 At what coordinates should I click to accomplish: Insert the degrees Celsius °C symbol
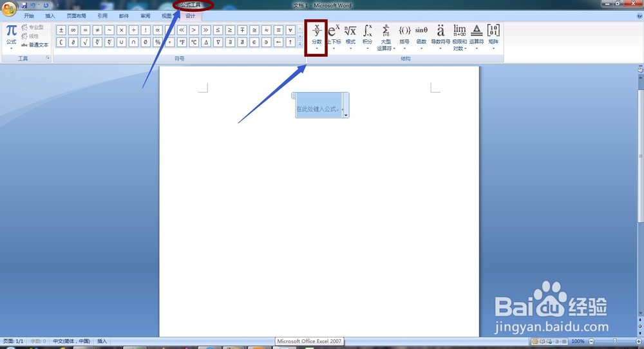194,42
